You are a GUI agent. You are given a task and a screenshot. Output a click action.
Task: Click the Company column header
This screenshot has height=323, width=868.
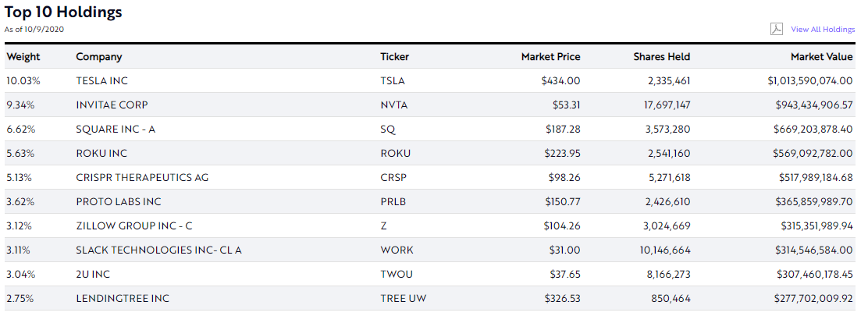click(98, 56)
